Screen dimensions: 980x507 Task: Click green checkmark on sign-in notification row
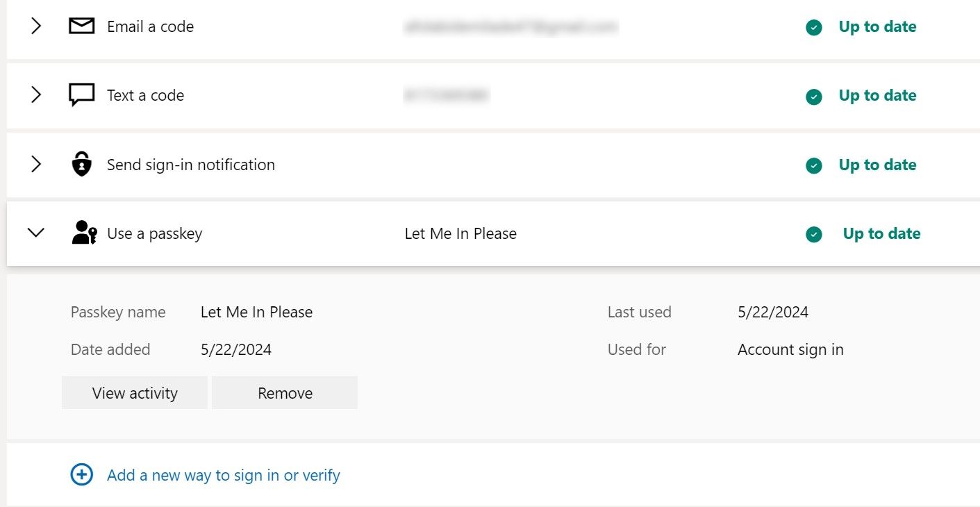click(814, 165)
